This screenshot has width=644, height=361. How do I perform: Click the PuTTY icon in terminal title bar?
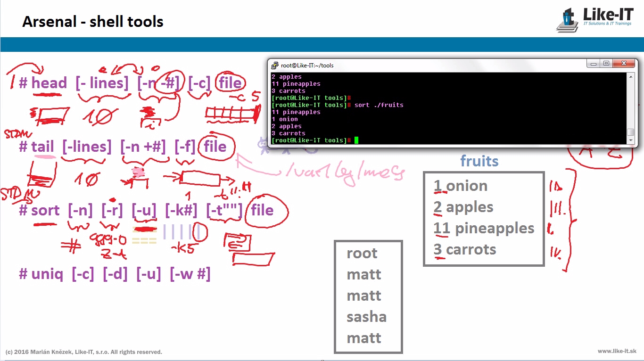[274, 65]
